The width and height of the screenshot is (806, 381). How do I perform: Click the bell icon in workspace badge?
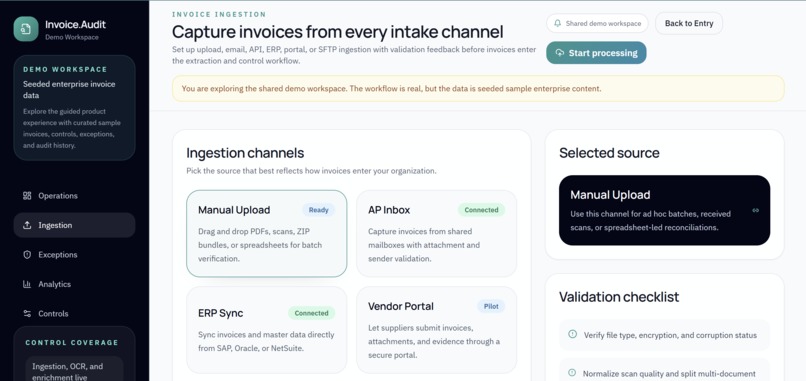point(558,23)
